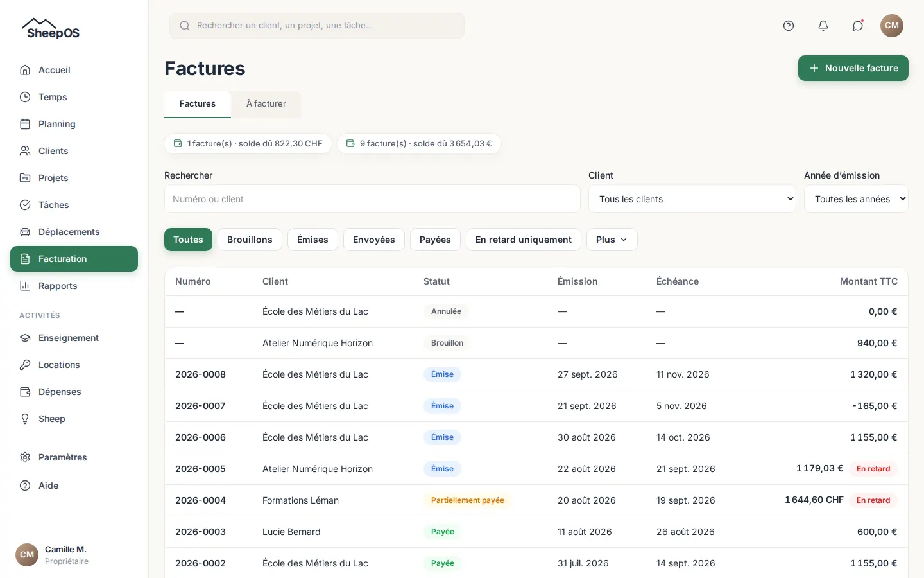Open the Toutes les années dropdown
924x578 pixels.
pyautogui.click(x=856, y=199)
